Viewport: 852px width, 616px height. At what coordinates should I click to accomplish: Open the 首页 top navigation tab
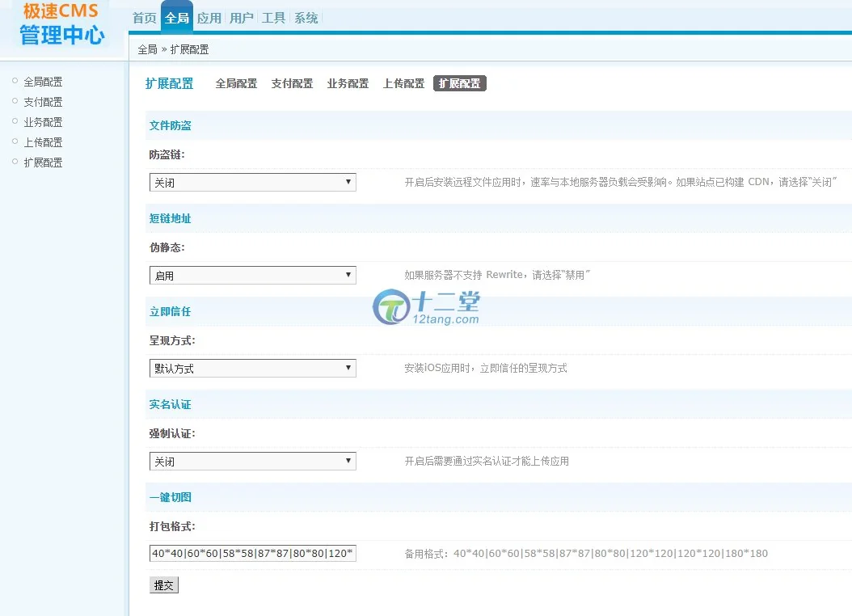pos(145,18)
